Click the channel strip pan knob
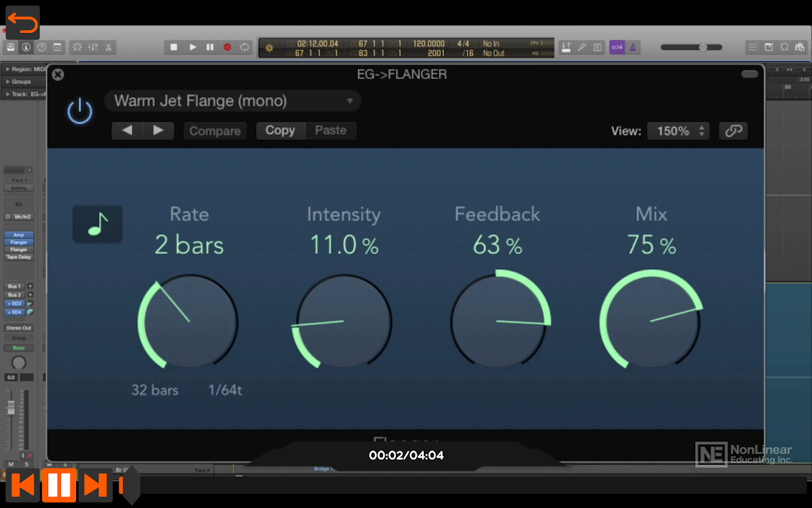 click(x=19, y=363)
